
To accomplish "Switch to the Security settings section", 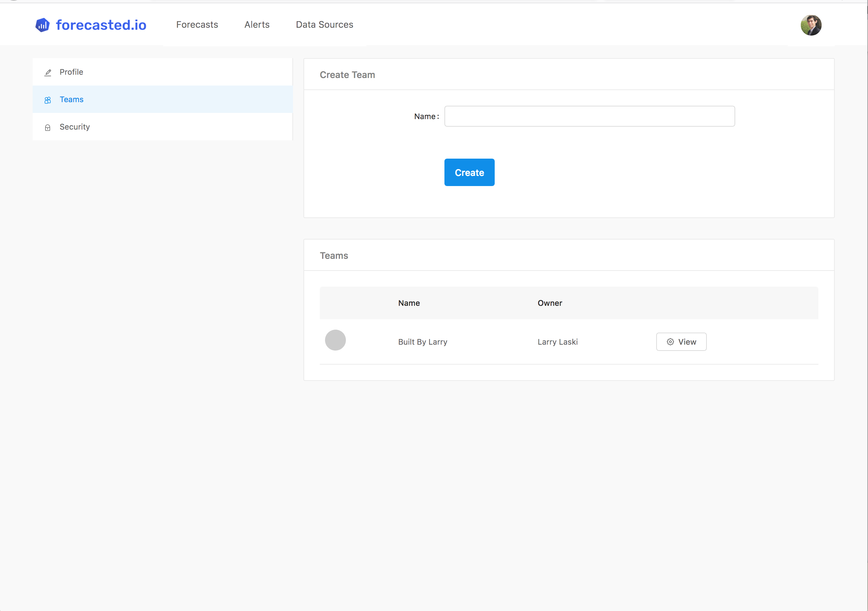I will tap(74, 127).
